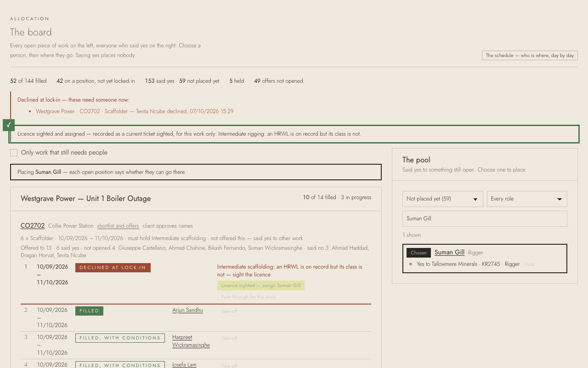The height and width of the screenshot is (368, 588).
Task: Click the "Declined at lock-in" status badge
Action: tap(113, 268)
